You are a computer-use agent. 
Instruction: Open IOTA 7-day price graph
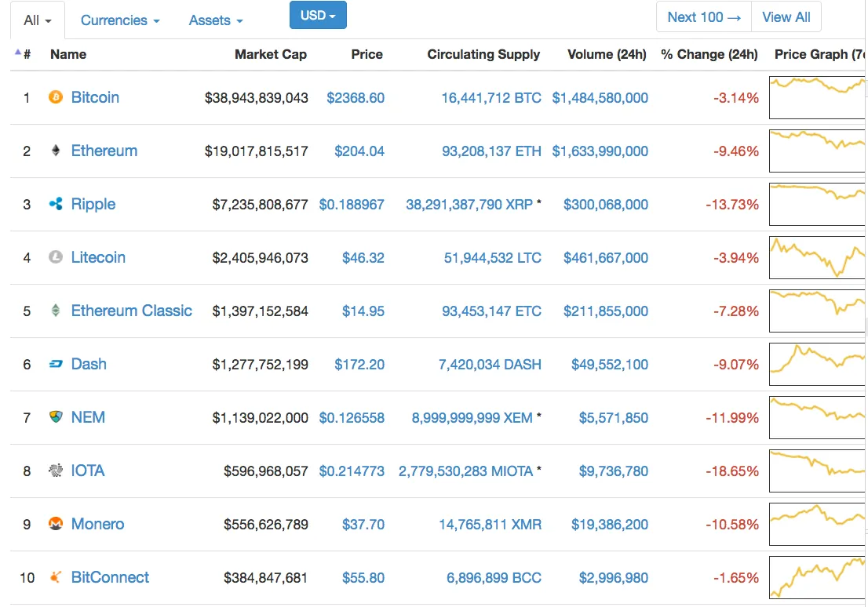point(817,471)
